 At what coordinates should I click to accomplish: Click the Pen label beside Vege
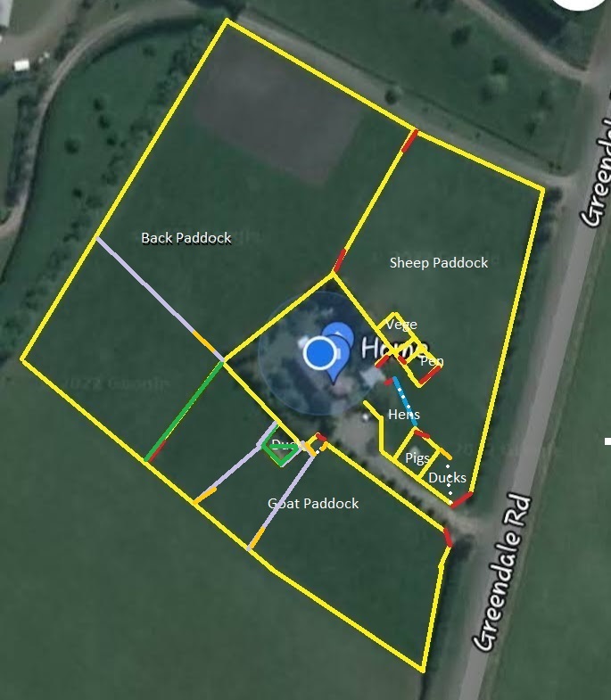click(x=432, y=361)
